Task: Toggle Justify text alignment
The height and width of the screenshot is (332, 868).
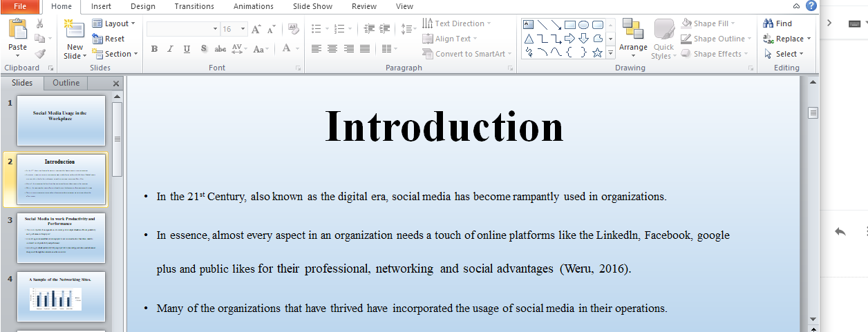Action: pyautogui.click(x=365, y=49)
